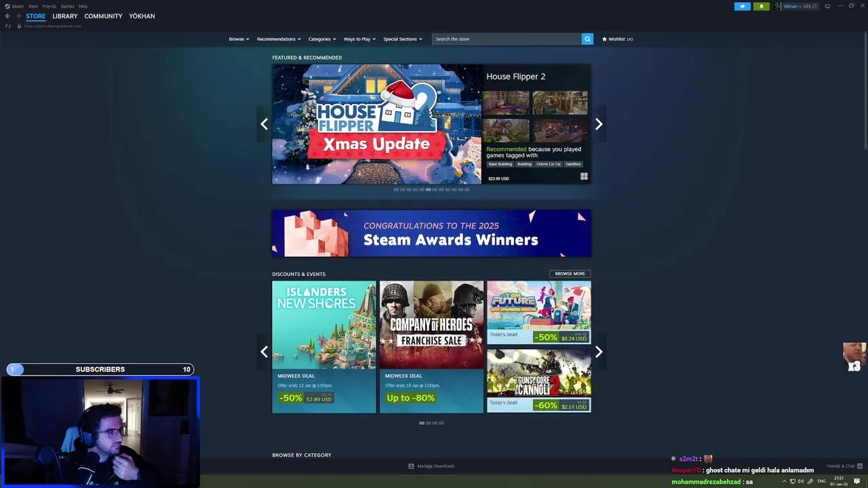Open network status tray icon
This screenshot has width=868, height=488.
(x=792, y=481)
